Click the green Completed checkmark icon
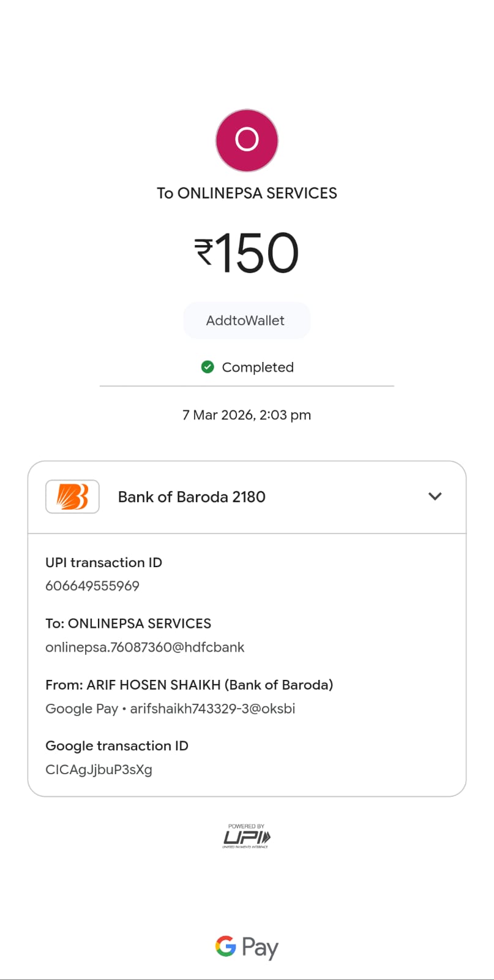 (208, 367)
